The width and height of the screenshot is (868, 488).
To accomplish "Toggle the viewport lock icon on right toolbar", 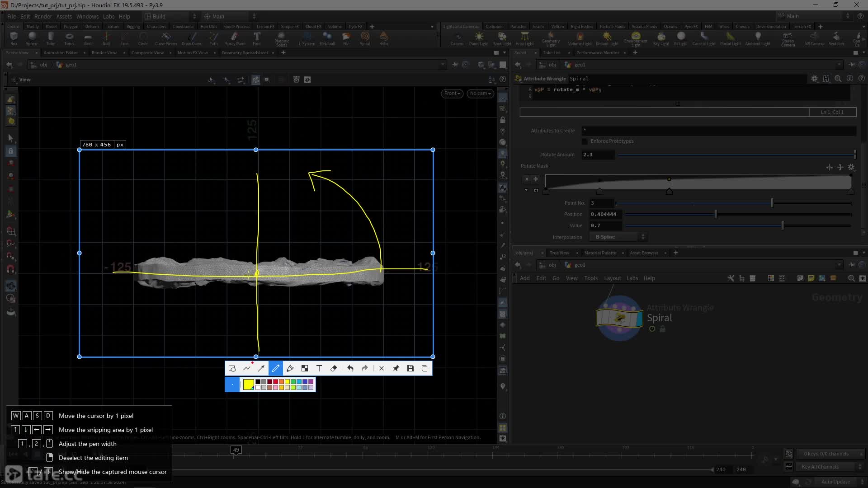I will (x=503, y=120).
